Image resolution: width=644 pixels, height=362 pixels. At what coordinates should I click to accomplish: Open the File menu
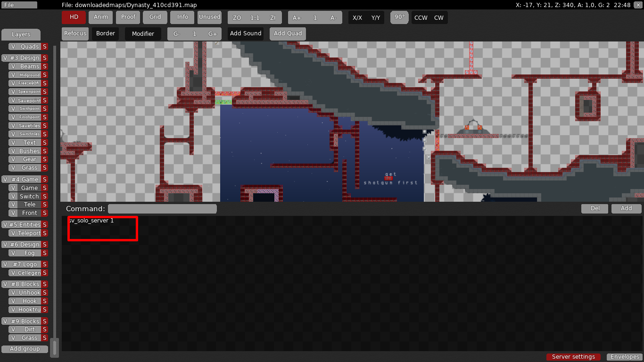pyautogui.click(x=19, y=5)
